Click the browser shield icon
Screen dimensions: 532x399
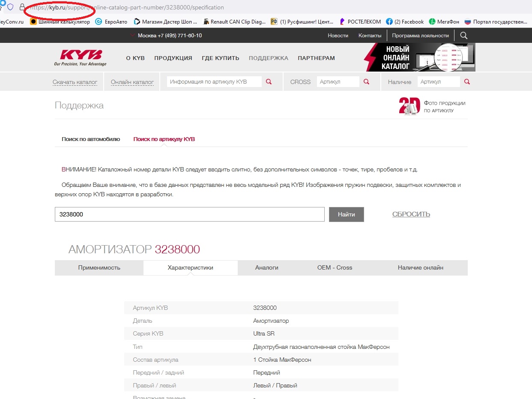[x=10, y=7]
